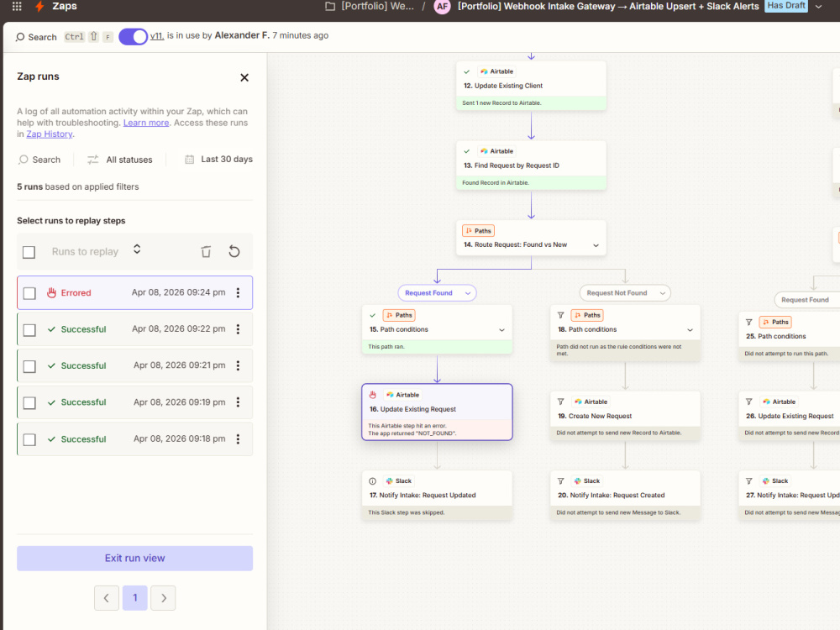The height and width of the screenshot is (630, 840).
Task: Click the AF user avatar
Action: (x=442, y=7)
